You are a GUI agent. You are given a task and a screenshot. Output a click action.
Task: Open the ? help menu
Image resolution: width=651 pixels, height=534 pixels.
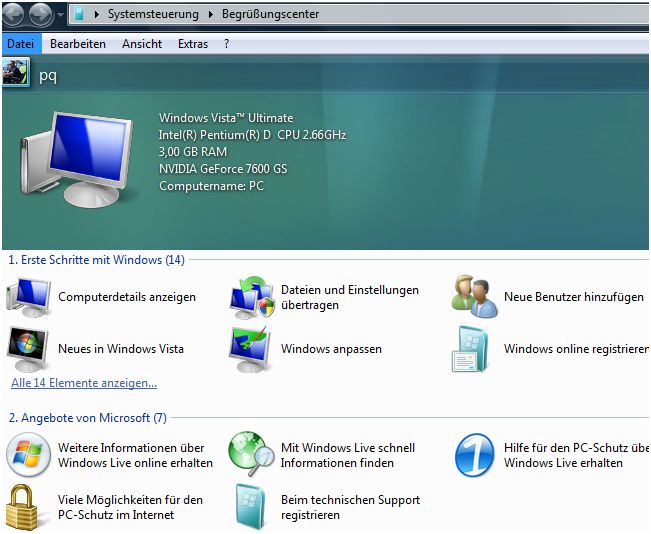[x=226, y=44]
